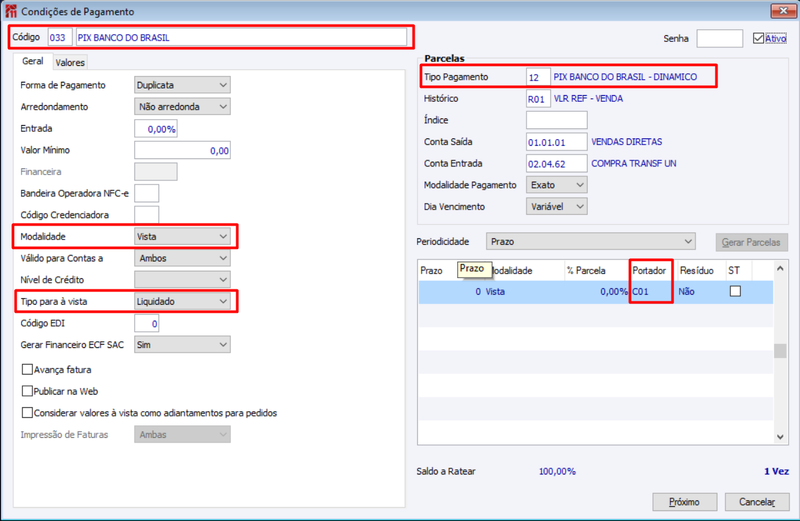Expand the Nível de Crédito dropdown

tap(182, 280)
